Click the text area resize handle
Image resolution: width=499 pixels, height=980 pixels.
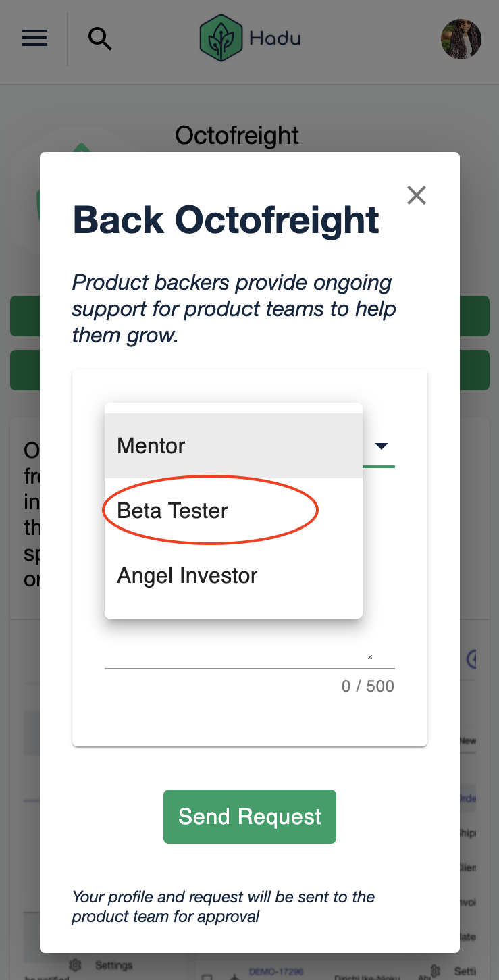click(x=369, y=656)
